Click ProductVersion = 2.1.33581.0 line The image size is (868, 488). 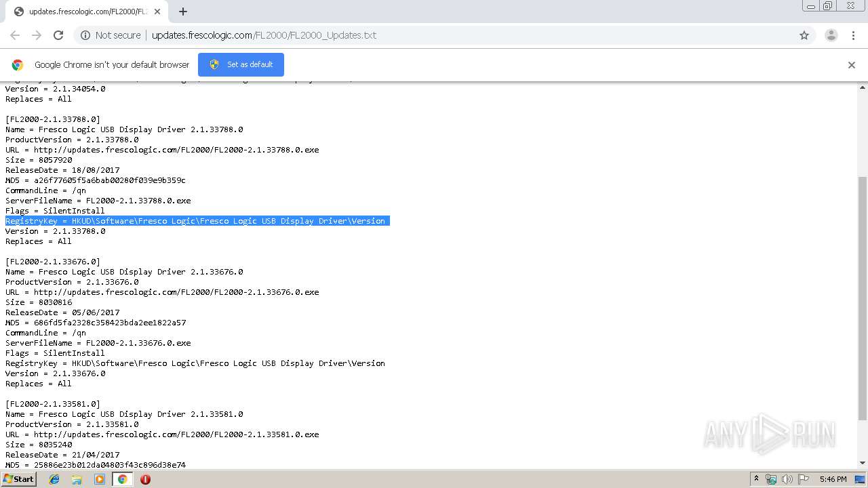[72, 424]
